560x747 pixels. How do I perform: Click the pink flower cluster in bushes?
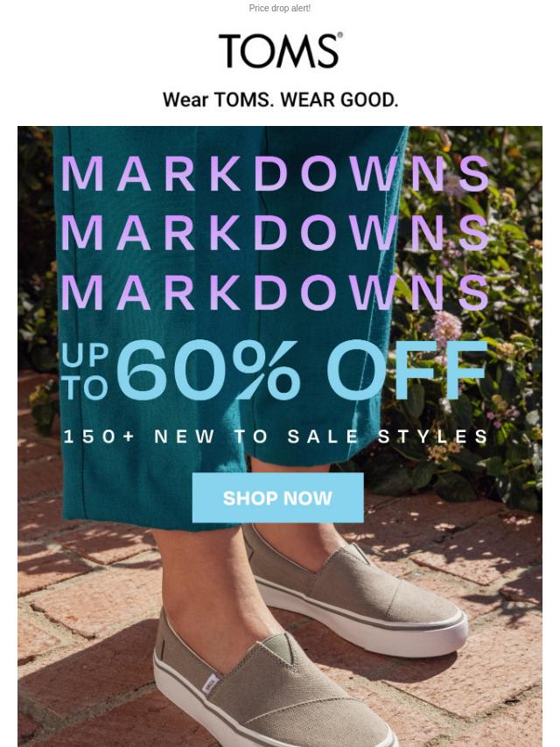coord(446,327)
